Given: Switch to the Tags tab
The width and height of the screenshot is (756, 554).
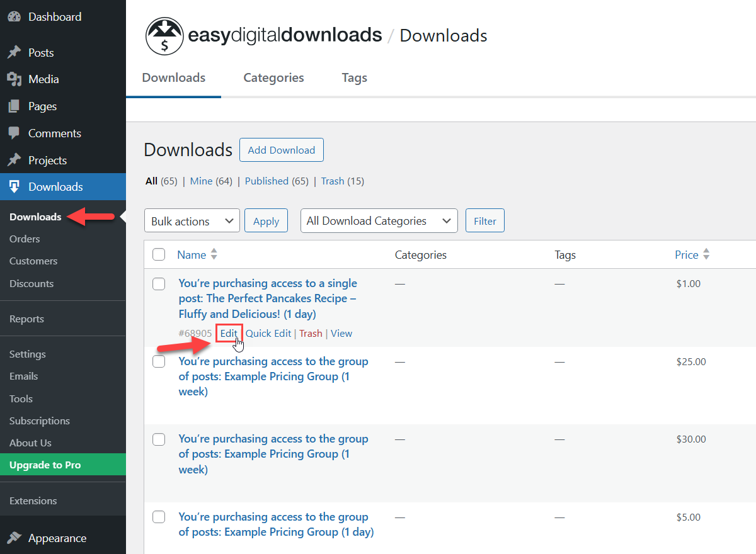Looking at the screenshot, I should point(354,77).
